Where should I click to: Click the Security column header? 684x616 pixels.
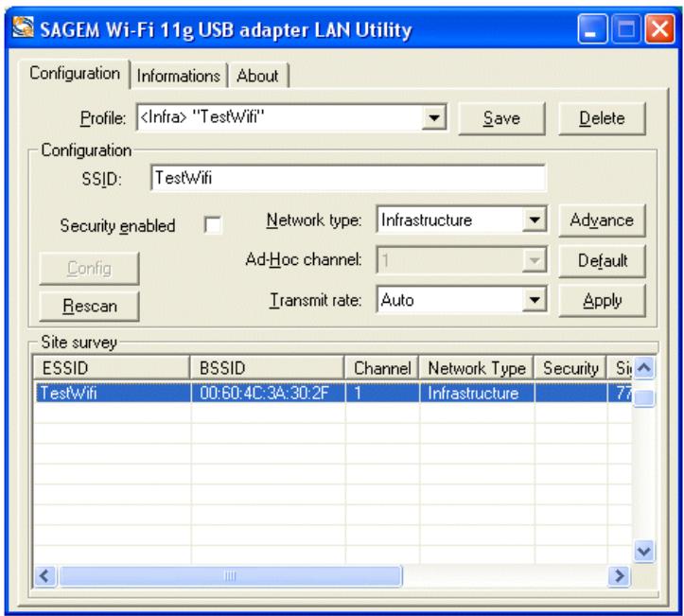click(570, 368)
